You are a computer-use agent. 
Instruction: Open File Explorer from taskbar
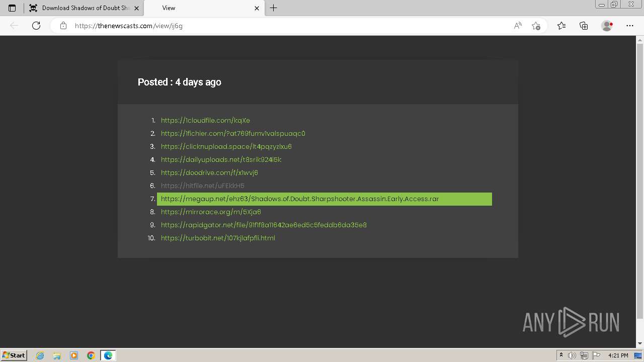click(57, 355)
